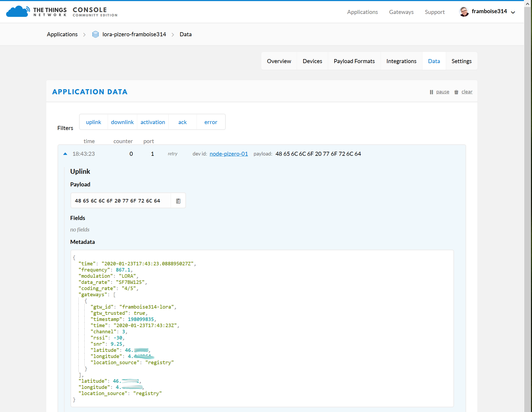Toggle the activation filter

pyautogui.click(x=153, y=122)
